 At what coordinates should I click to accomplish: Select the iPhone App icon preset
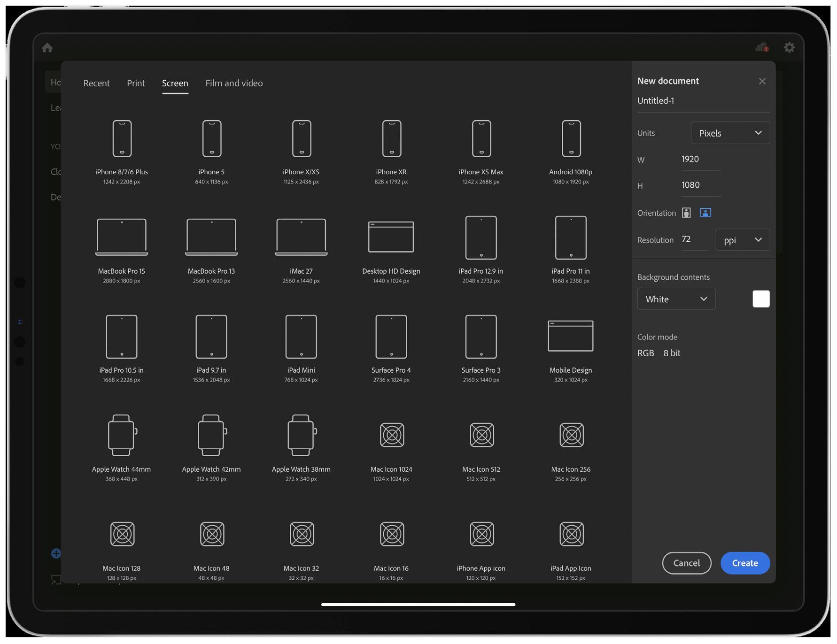coord(481,551)
